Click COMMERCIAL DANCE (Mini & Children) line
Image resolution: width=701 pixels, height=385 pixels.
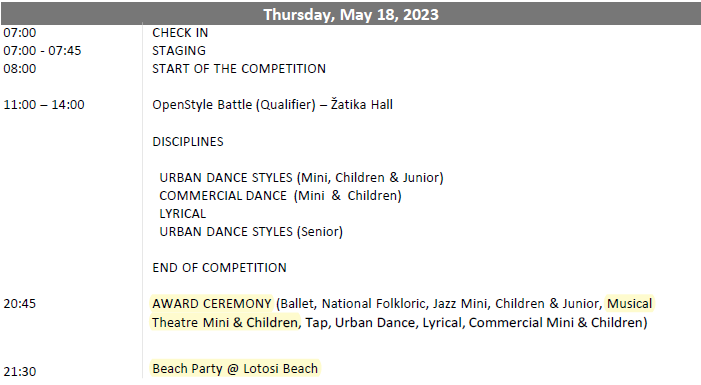tap(280, 195)
